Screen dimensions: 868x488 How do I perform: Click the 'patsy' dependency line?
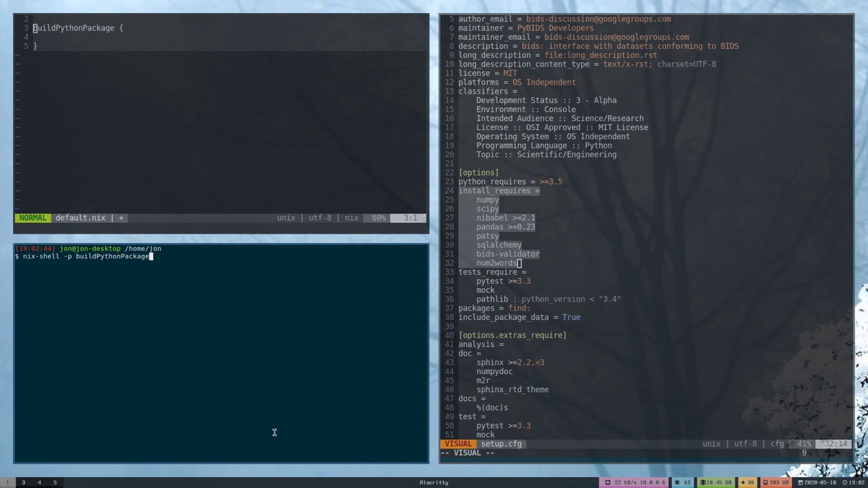point(488,236)
